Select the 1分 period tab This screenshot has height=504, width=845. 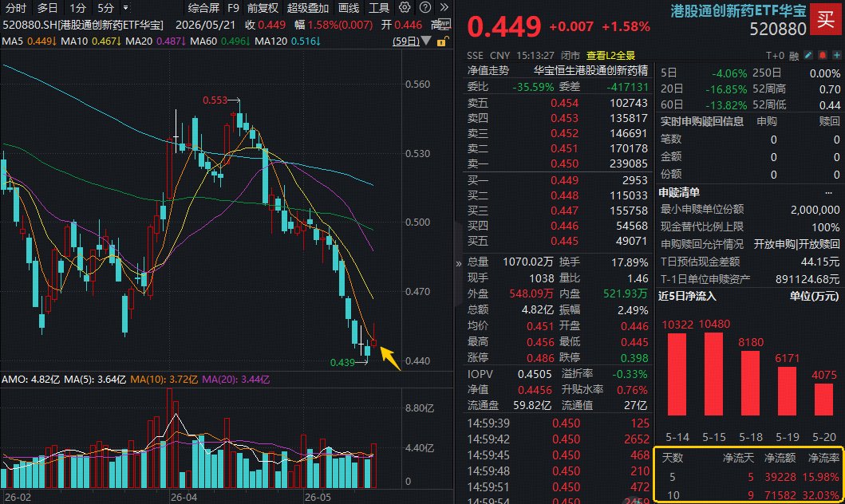click(77, 8)
